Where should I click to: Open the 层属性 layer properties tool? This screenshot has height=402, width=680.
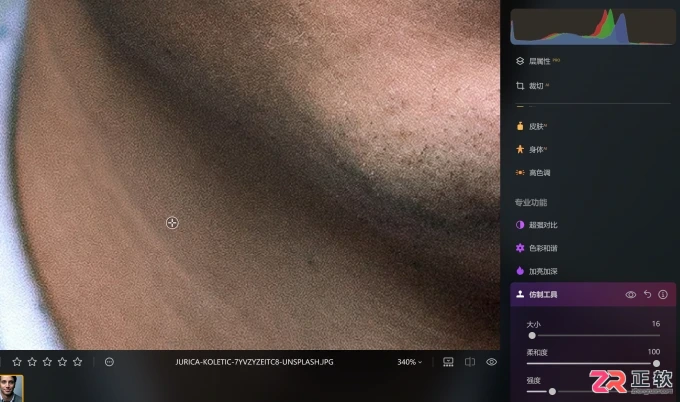pyautogui.click(x=539, y=61)
